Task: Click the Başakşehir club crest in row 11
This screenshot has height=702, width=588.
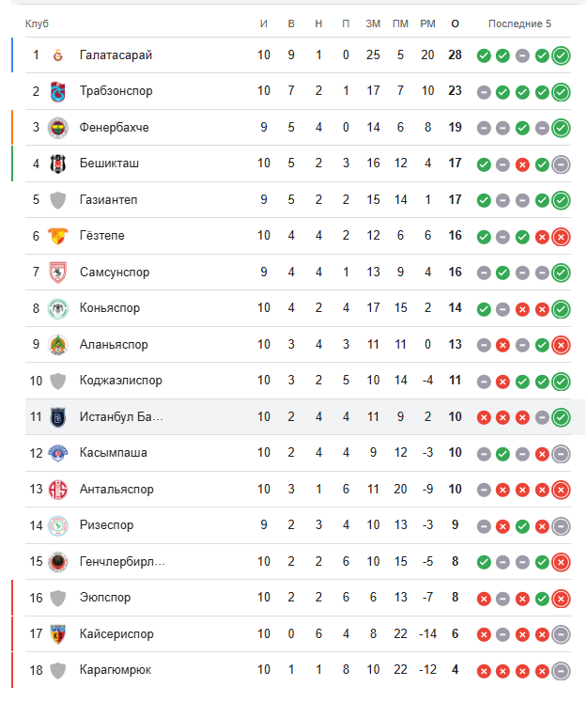Action: click(58, 417)
